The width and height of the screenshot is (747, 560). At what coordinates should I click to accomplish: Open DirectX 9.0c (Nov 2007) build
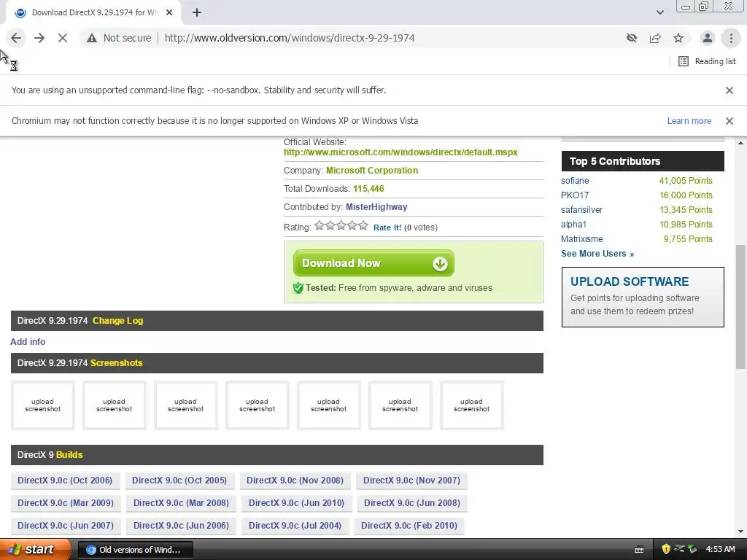(x=411, y=481)
